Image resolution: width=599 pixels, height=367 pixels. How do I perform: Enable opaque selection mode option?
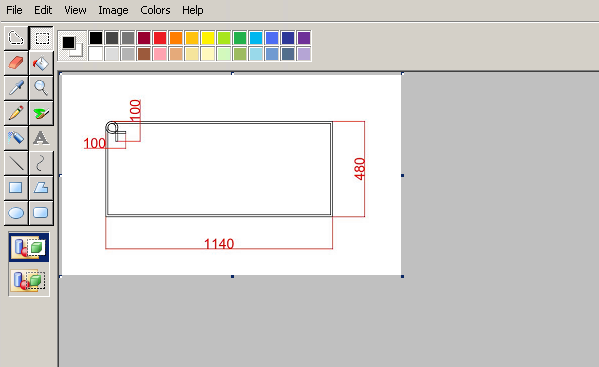29,247
